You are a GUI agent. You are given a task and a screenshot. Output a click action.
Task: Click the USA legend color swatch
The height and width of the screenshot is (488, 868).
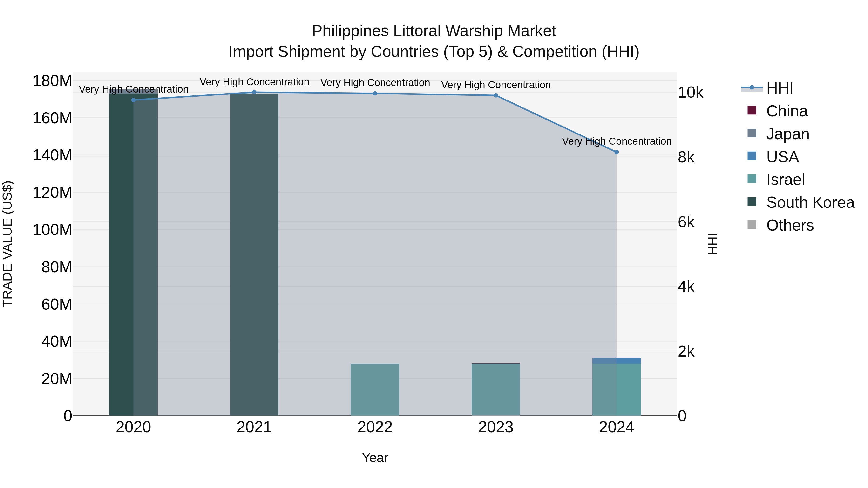point(752,156)
